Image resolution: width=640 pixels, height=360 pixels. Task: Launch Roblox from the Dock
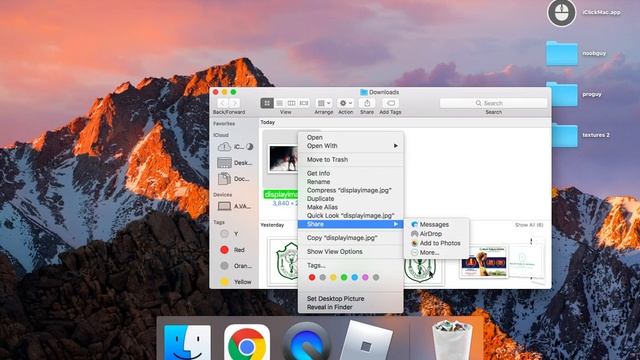366,341
